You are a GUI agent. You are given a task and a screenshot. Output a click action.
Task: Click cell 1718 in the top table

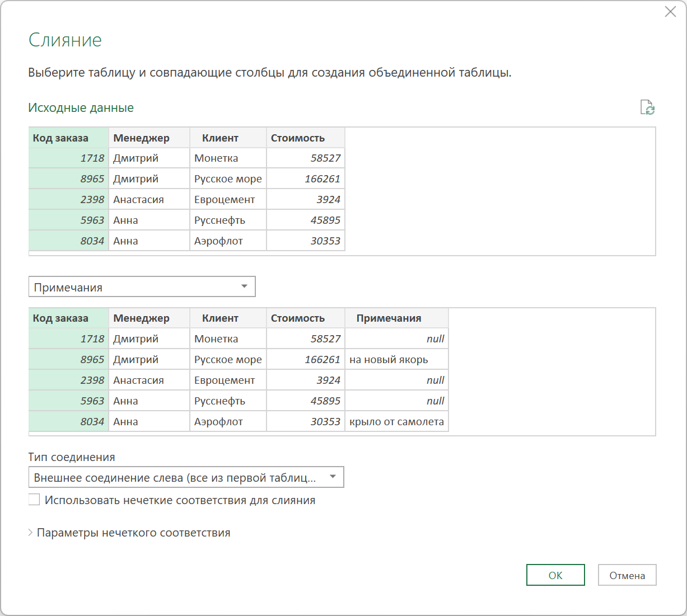[x=68, y=158]
